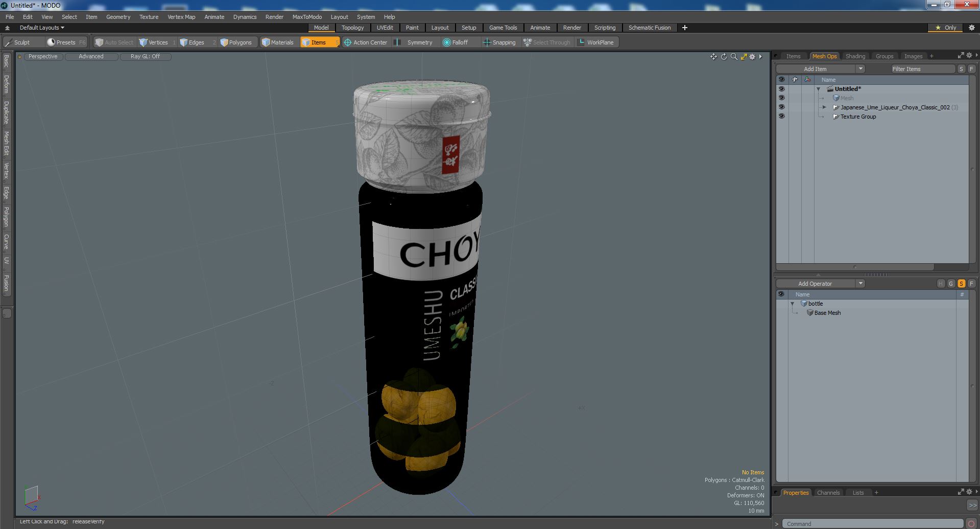Click the Add Item button

815,69
